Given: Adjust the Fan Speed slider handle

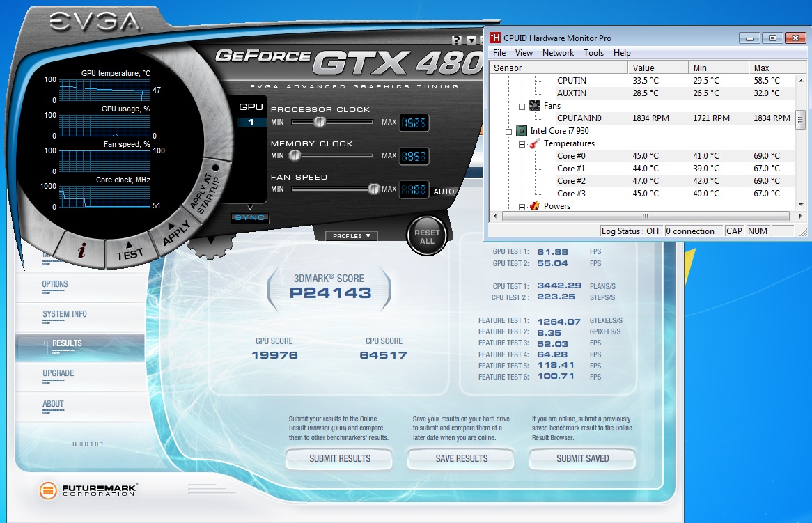Looking at the screenshot, I should tap(374, 189).
